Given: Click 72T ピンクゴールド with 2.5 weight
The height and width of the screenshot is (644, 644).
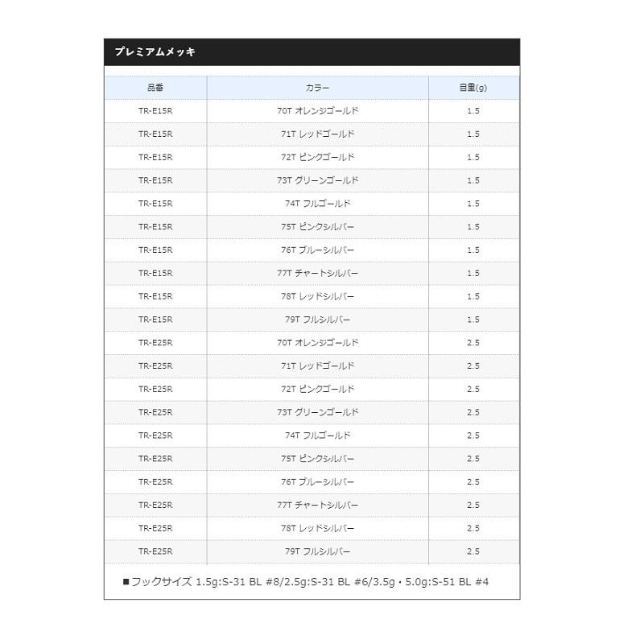Looking at the screenshot, I should tap(317, 390).
